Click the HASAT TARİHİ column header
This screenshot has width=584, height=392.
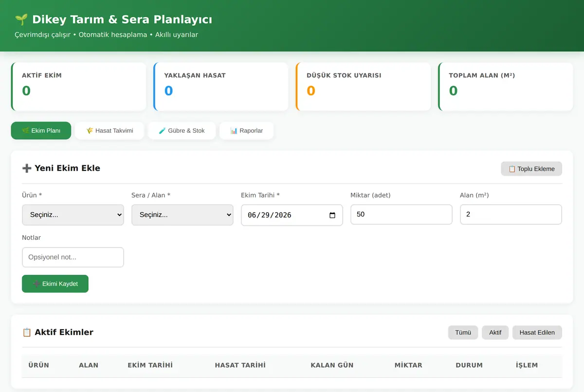240,365
